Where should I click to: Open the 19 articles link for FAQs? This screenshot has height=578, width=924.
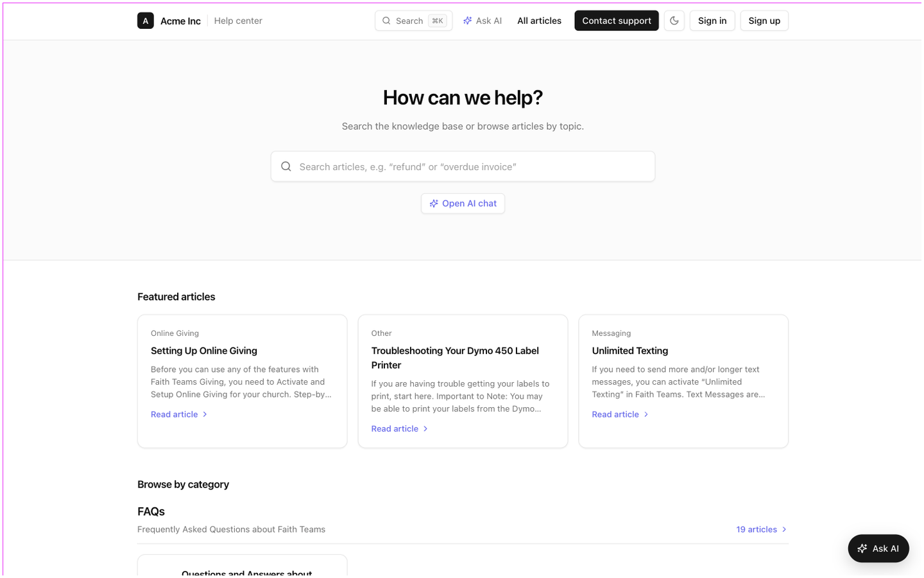tap(762, 529)
